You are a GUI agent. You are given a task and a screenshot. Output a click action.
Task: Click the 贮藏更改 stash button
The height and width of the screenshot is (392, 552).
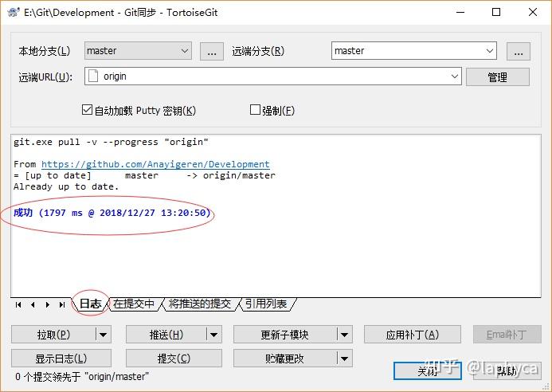click(x=285, y=359)
